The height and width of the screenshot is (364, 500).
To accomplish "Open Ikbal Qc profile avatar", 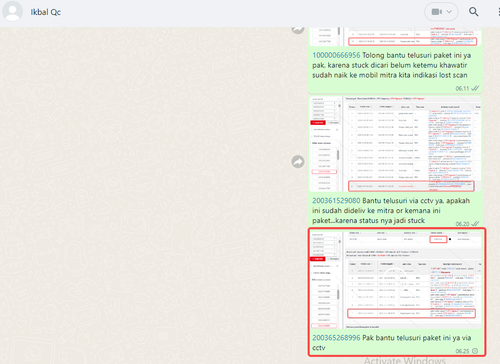I will tap(12, 11).
